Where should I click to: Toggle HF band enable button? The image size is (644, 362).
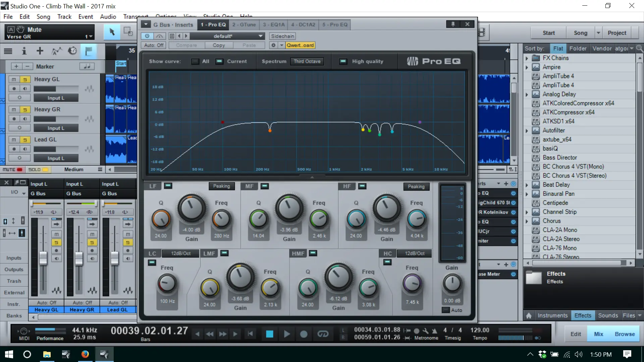(x=362, y=186)
